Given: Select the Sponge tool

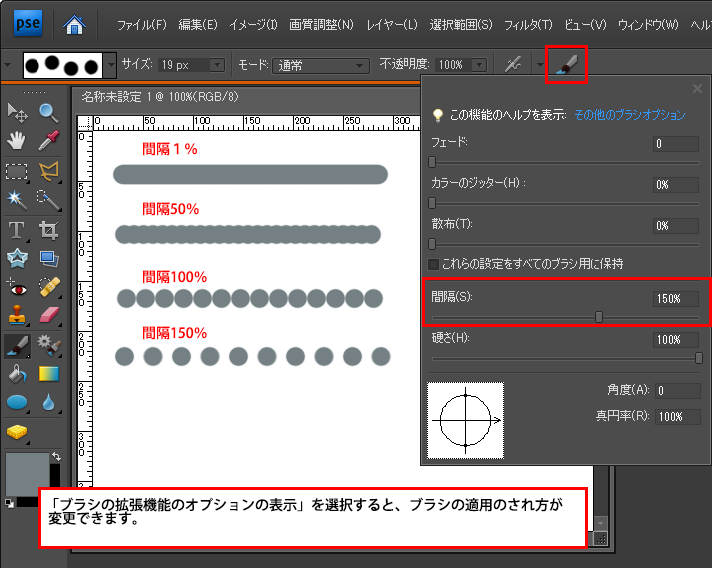Looking at the screenshot, I should click(17, 432).
